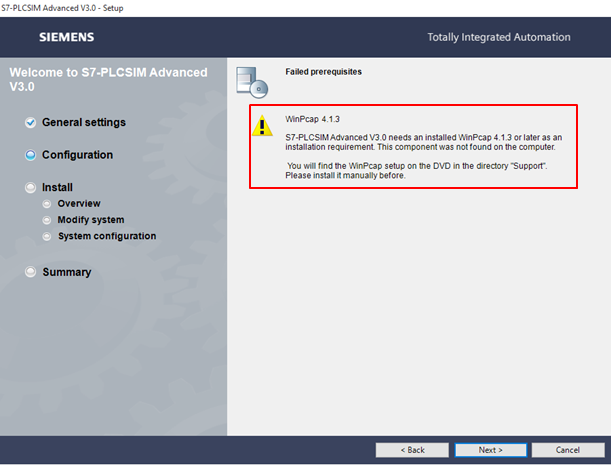Screen dimensions: 611x465
Task: Cancel the PLCSIM Advanced setup
Action: [x=568, y=450]
